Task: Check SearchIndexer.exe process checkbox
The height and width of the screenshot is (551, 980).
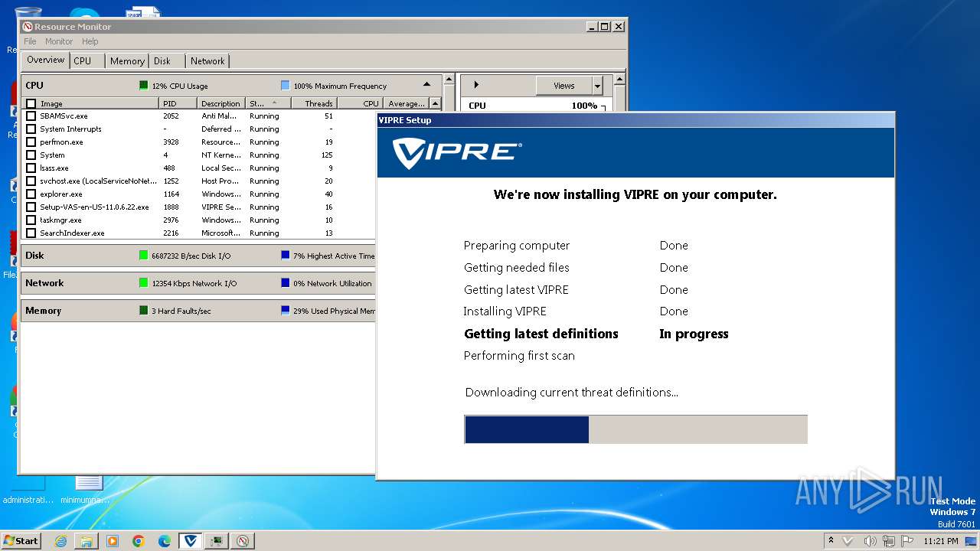Action: pyautogui.click(x=31, y=233)
